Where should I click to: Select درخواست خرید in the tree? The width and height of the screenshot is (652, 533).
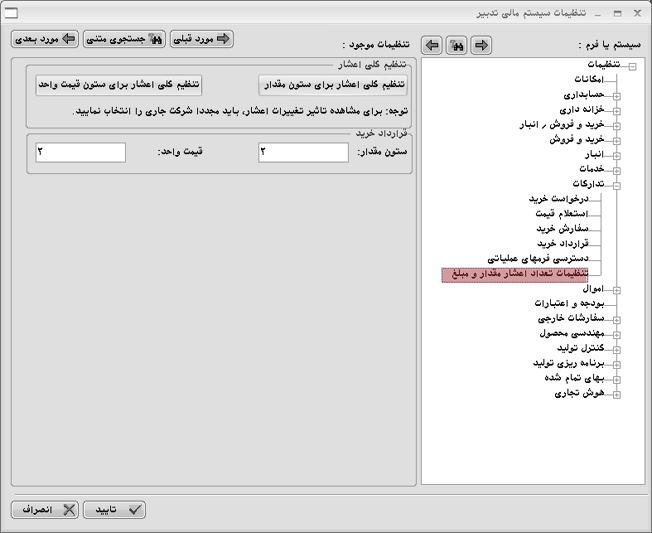(x=559, y=199)
